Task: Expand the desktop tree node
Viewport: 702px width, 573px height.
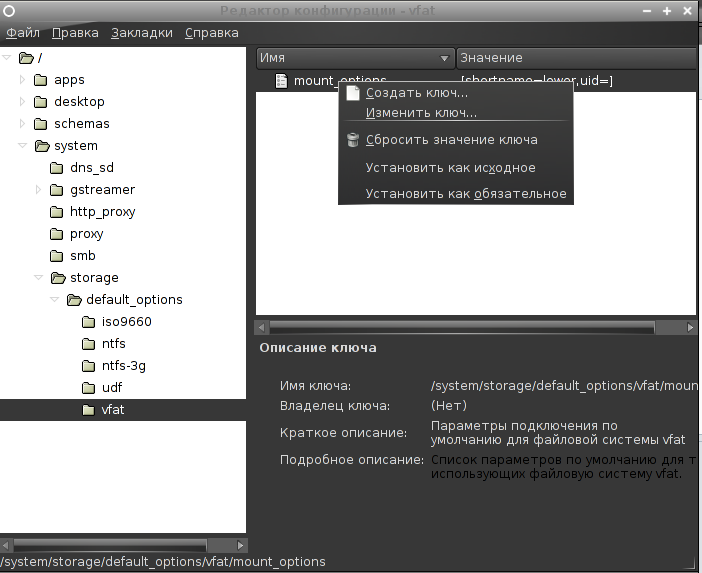Action: point(22,102)
